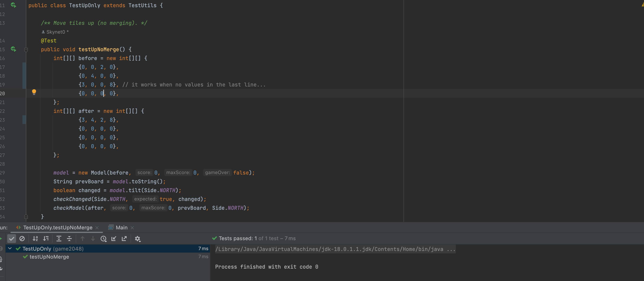This screenshot has width=644, height=281.
Task: Collapse all test results
Action: [x=69, y=239]
